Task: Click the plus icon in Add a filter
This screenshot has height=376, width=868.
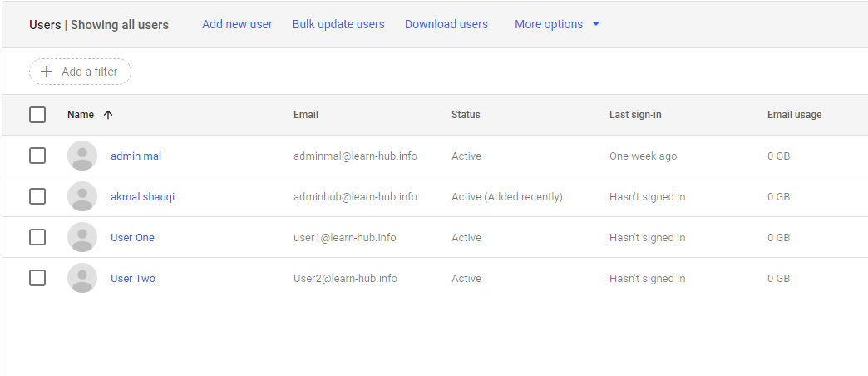Action: [47, 72]
